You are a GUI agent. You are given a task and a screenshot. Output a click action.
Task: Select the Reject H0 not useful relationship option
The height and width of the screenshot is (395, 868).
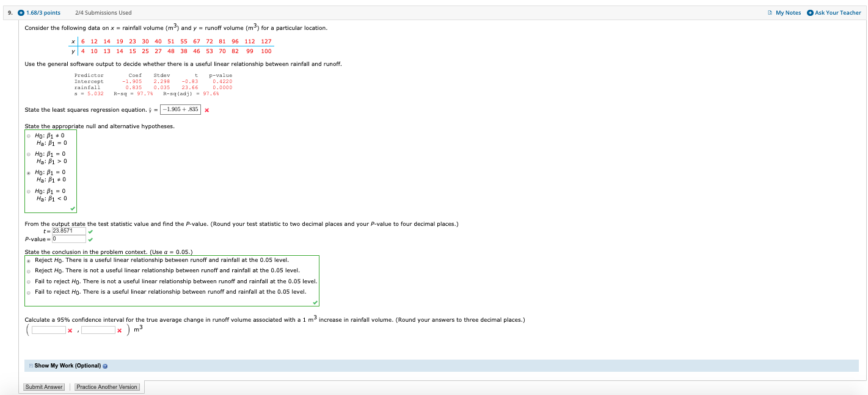[28, 270]
